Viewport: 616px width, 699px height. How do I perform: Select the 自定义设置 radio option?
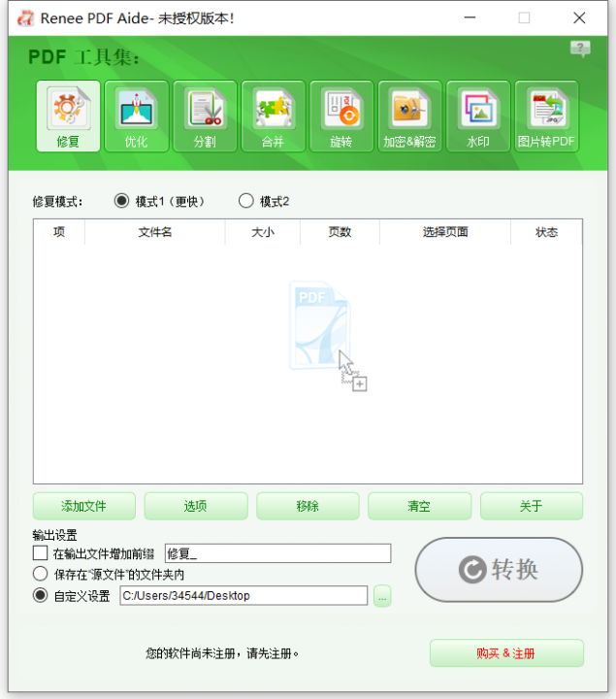(41, 595)
